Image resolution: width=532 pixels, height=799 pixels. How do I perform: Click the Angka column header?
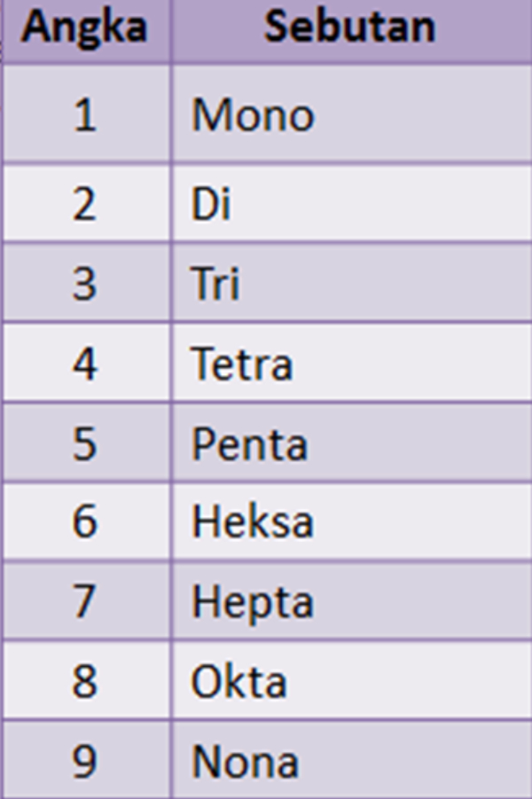click(86, 30)
